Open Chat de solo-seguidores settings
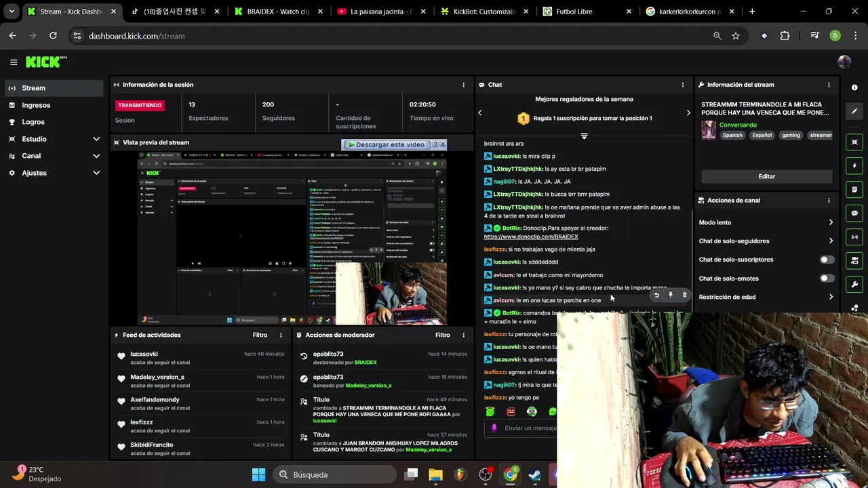The image size is (868, 488). pos(766,241)
